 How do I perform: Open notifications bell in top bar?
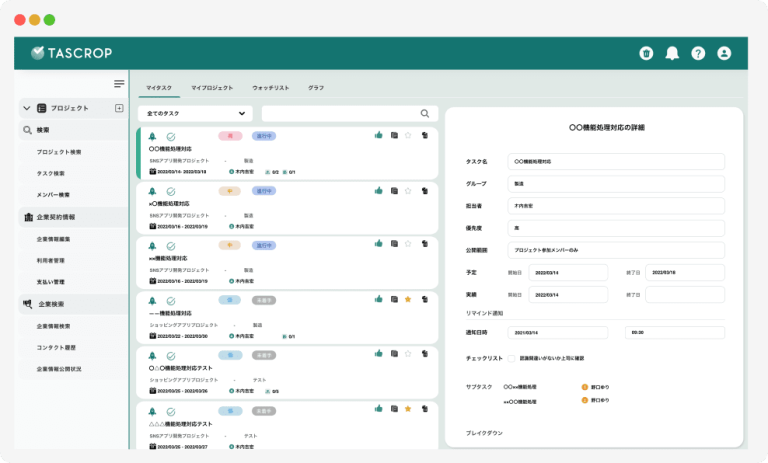[x=672, y=54]
